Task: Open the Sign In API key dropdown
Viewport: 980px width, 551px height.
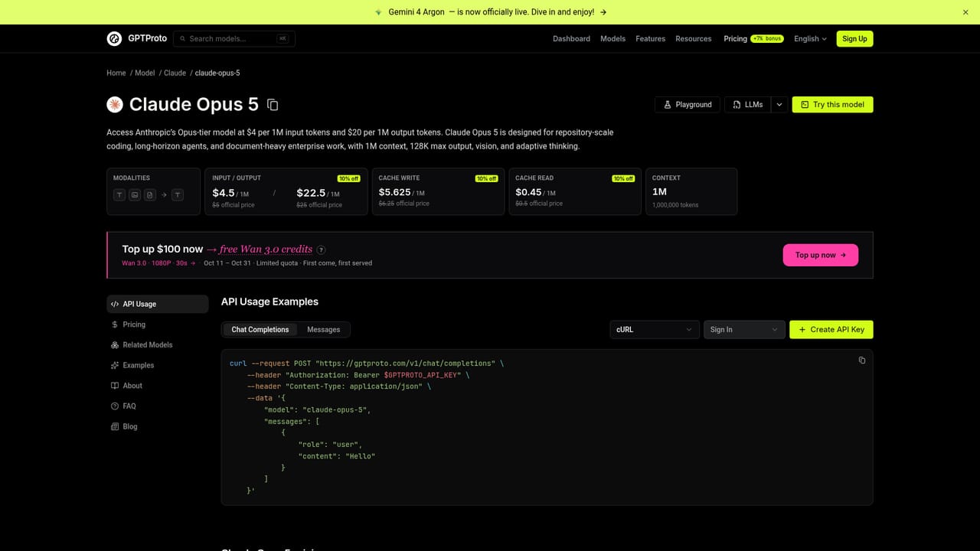Action: pos(744,330)
